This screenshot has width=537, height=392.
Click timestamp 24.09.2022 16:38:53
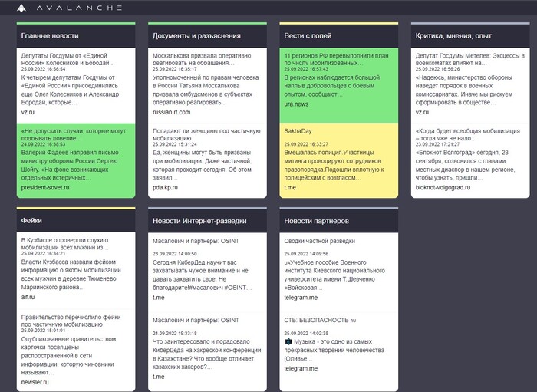43,144
